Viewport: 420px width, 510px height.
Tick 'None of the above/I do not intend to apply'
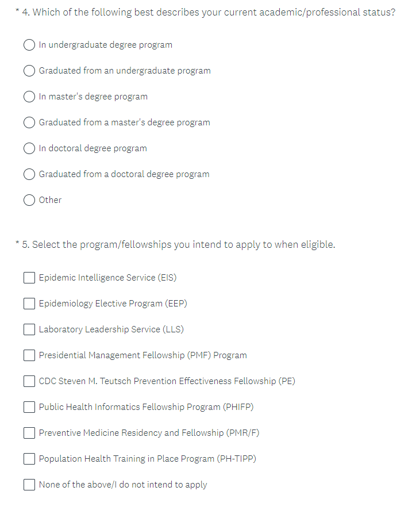click(30, 485)
